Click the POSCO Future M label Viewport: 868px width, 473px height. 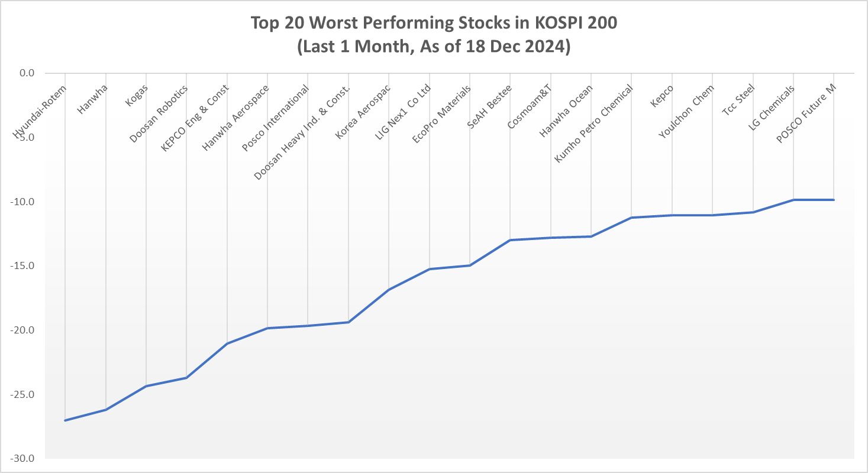point(806,114)
